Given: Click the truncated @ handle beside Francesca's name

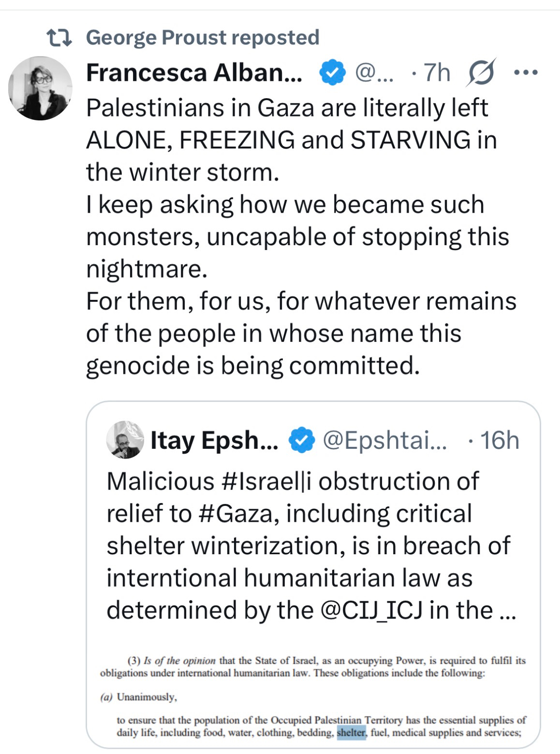Looking at the screenshot, I should 374,73.
